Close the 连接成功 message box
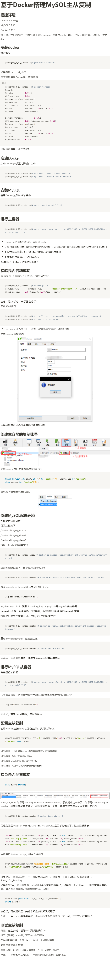Viewport: 110px width, 980px height. [x=69, y=379]
